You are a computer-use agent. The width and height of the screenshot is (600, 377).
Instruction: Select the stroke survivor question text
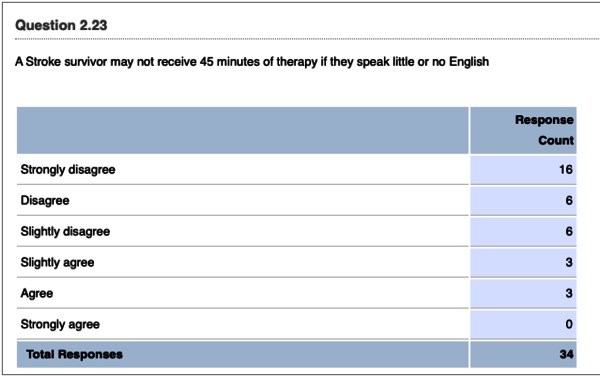coord(252,62)
